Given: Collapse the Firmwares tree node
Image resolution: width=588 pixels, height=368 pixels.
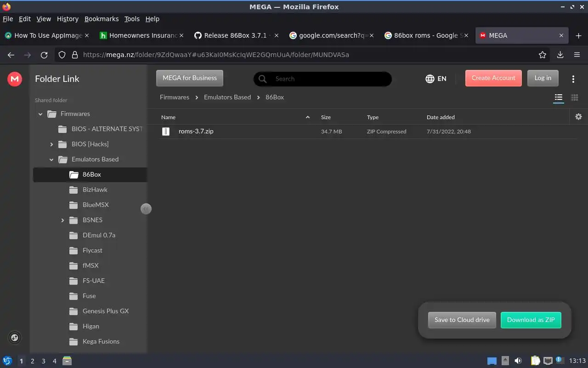Looking at the screenshot, I should tap(40, 114).
